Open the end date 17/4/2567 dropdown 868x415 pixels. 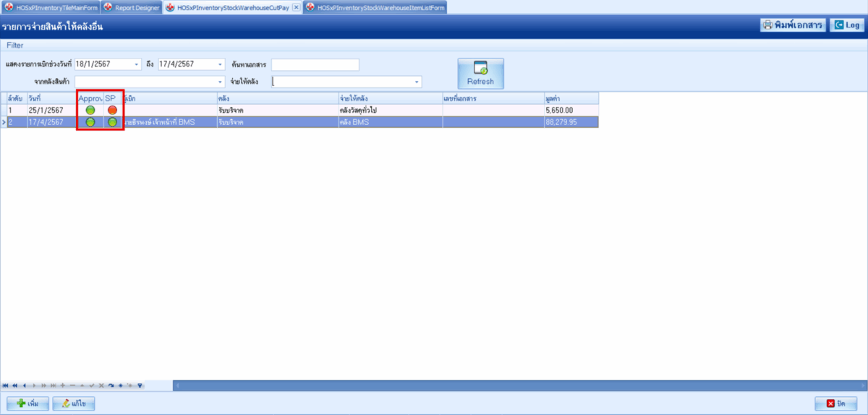[221, 64]
